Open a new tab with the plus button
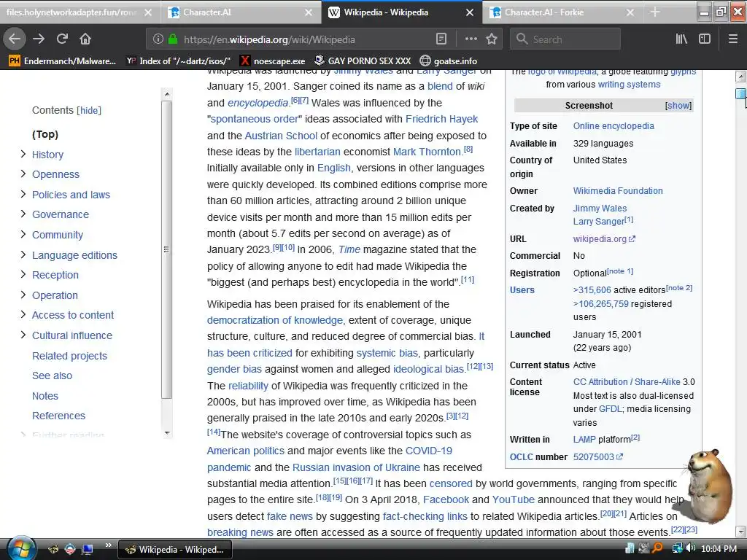Screen dimensions: 747x560 [x=655, y=12]
